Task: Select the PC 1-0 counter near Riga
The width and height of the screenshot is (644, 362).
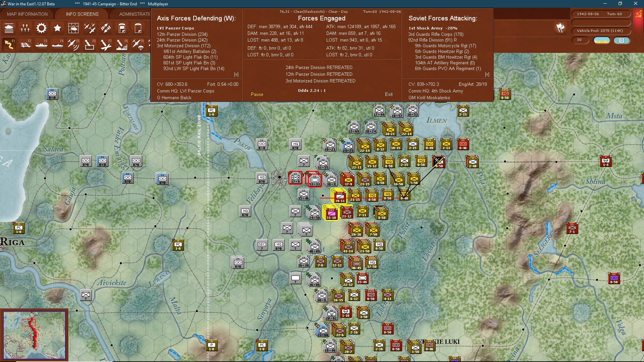Action: point(19,228)
